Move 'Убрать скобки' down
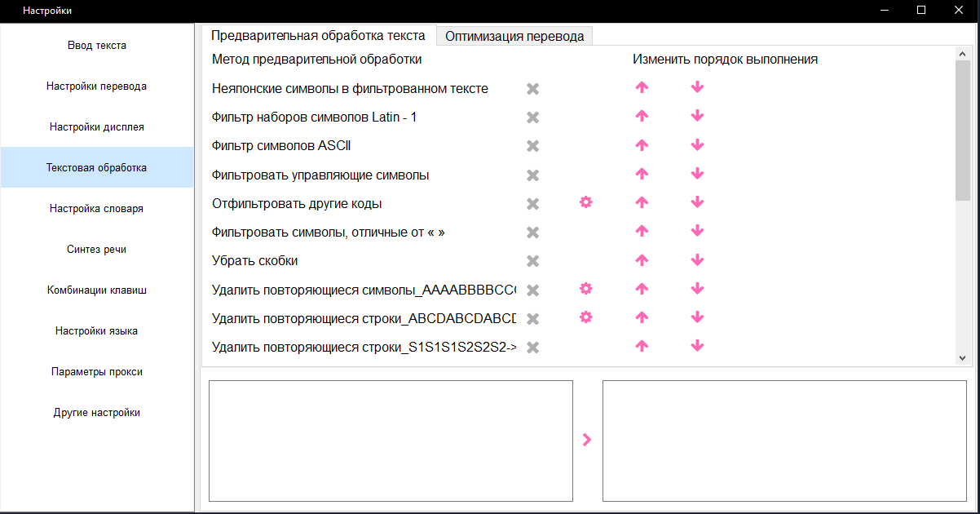 697,259
